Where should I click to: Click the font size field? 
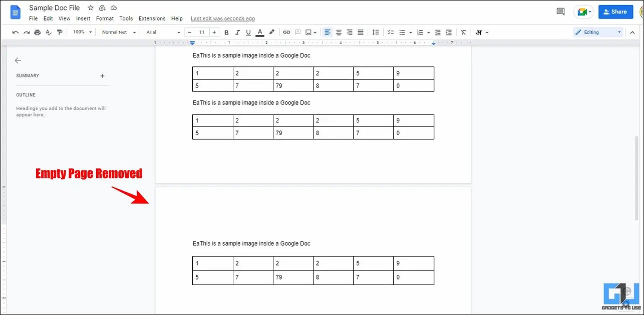tap(202, 32)
